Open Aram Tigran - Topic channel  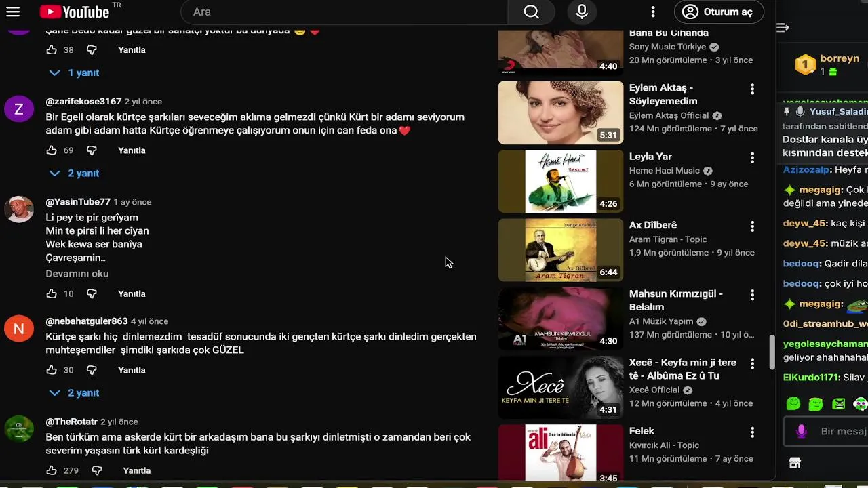pyautogui.click(x=668, y=239)
